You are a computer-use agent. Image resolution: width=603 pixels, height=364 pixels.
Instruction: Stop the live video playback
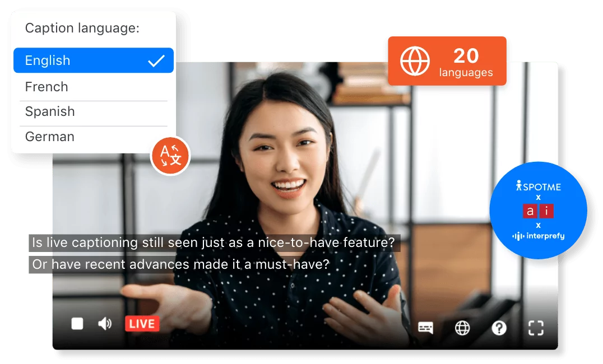77,324
